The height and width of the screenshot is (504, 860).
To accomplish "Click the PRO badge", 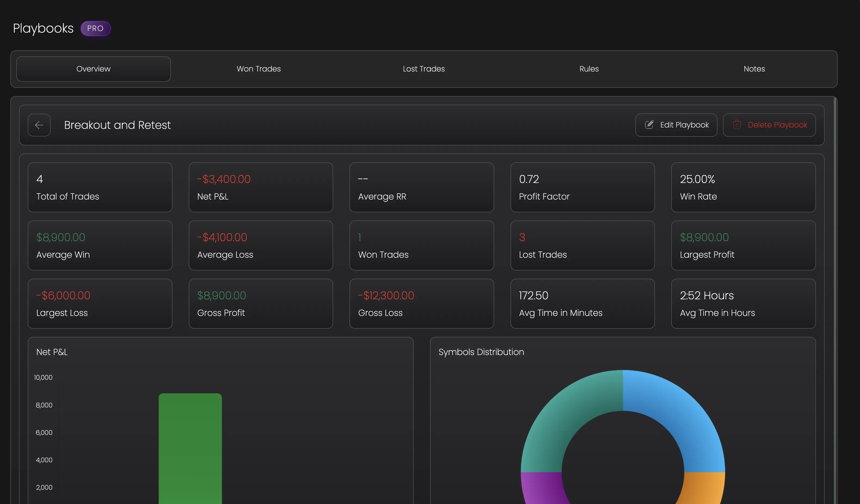I will coord(95,28).
